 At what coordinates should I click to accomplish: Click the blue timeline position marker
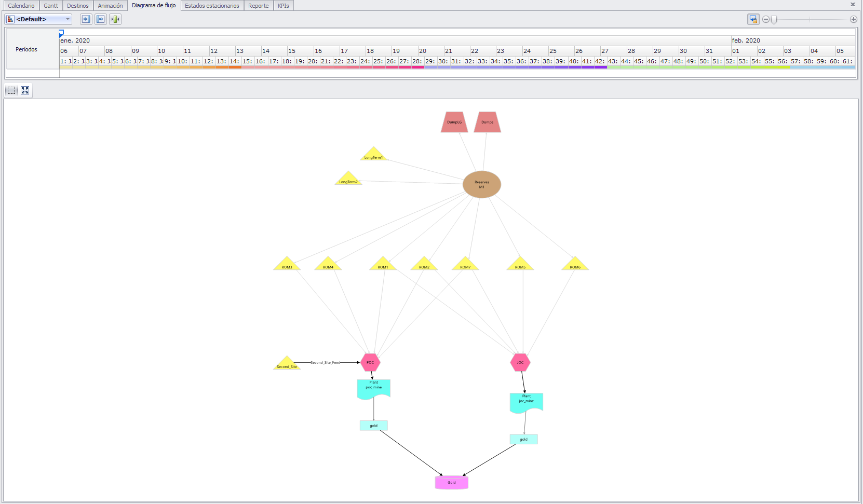61,33
